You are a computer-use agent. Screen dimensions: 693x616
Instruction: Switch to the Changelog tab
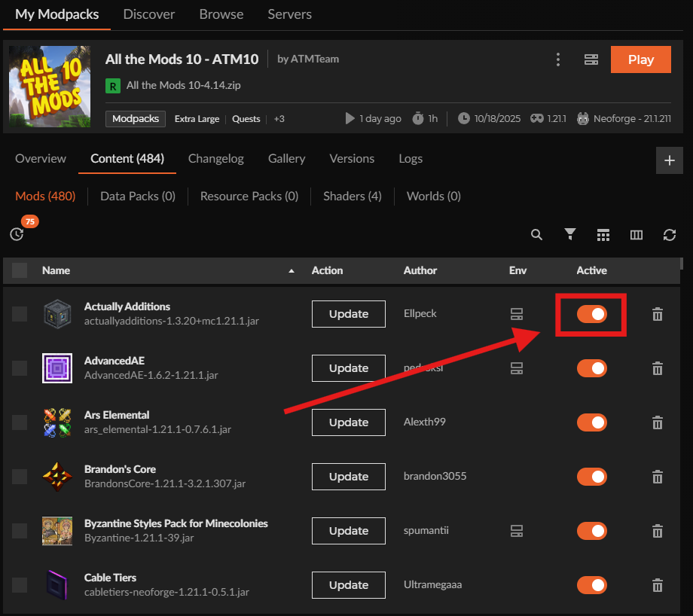click(215, 159)
